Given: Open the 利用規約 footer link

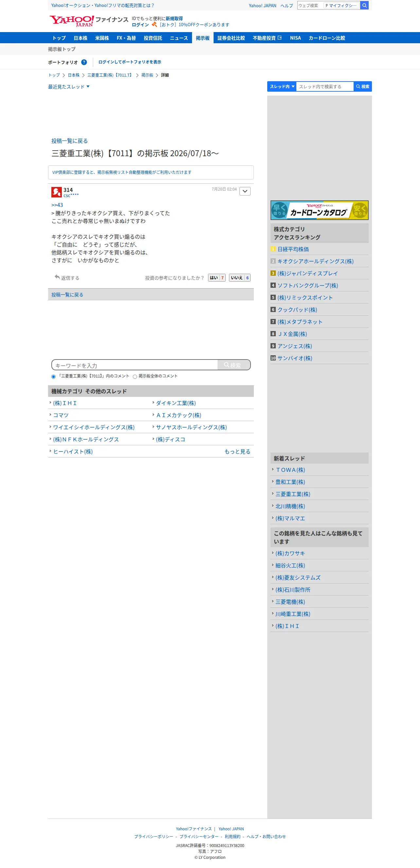Looking at the screenshot, I should point(233,837).
